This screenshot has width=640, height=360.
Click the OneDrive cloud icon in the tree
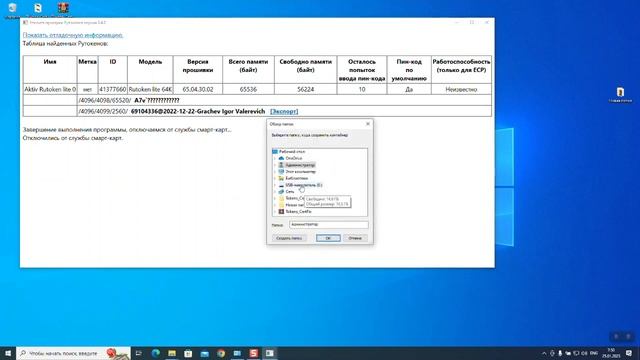(x=281, y=158)
